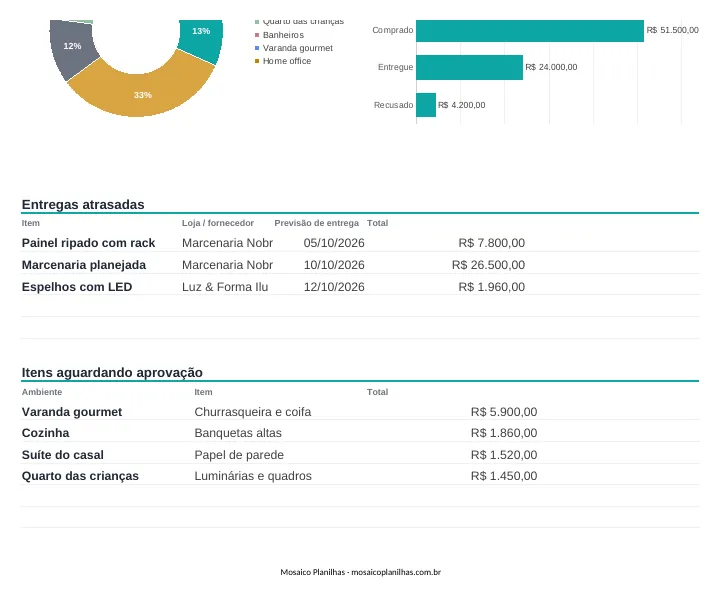The width and height of the screenshot is (719, 597).
Task: Select the Itens aguardando aprovação heading
Action: 112,372
